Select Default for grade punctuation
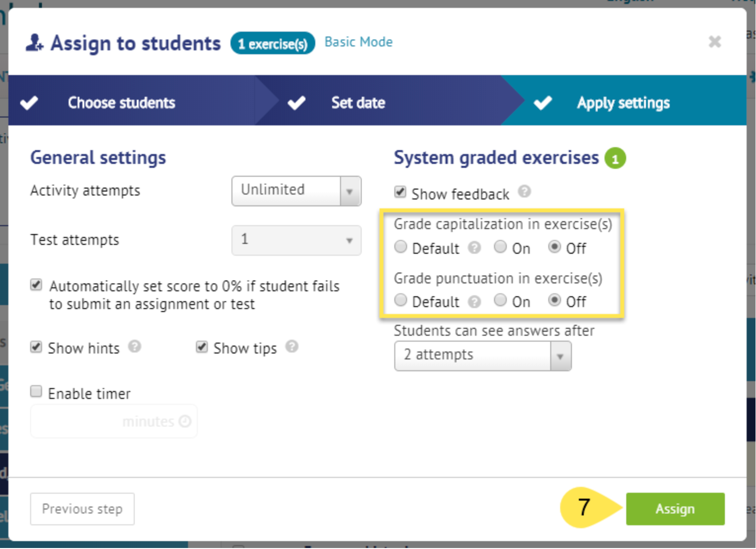The width and height of the screenshot is (756, 549). tap(401, 300)
